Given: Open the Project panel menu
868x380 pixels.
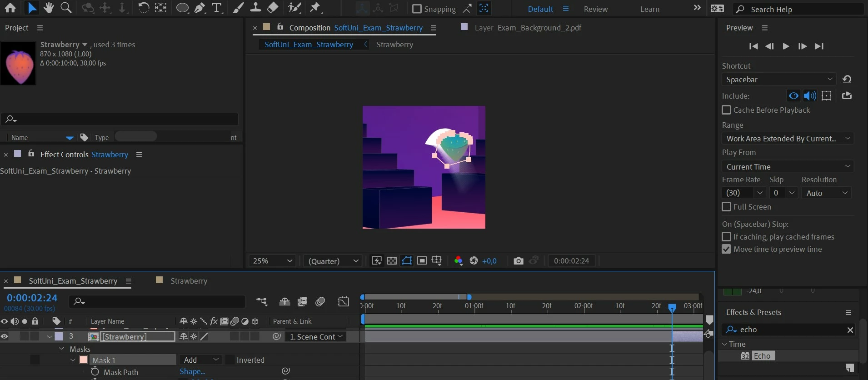Looking at the screenshot, I should pos(40,28).
